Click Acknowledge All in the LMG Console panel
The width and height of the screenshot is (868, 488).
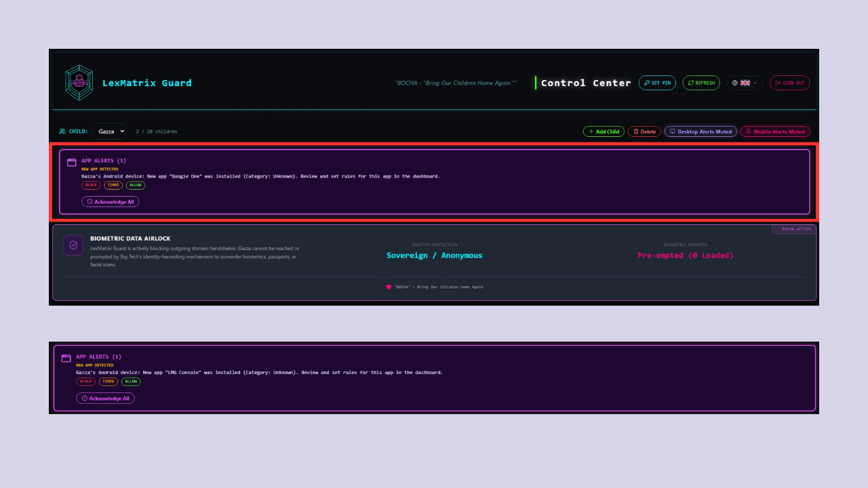click(x=105, y=399)
